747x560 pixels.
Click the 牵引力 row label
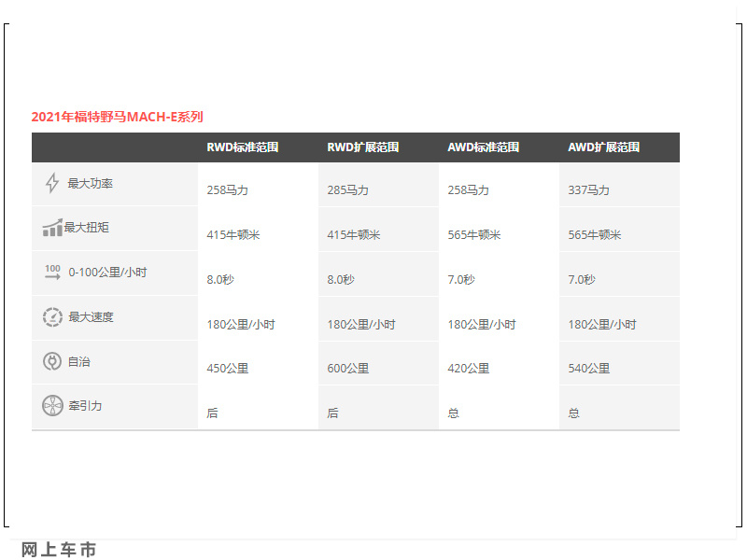85,406
